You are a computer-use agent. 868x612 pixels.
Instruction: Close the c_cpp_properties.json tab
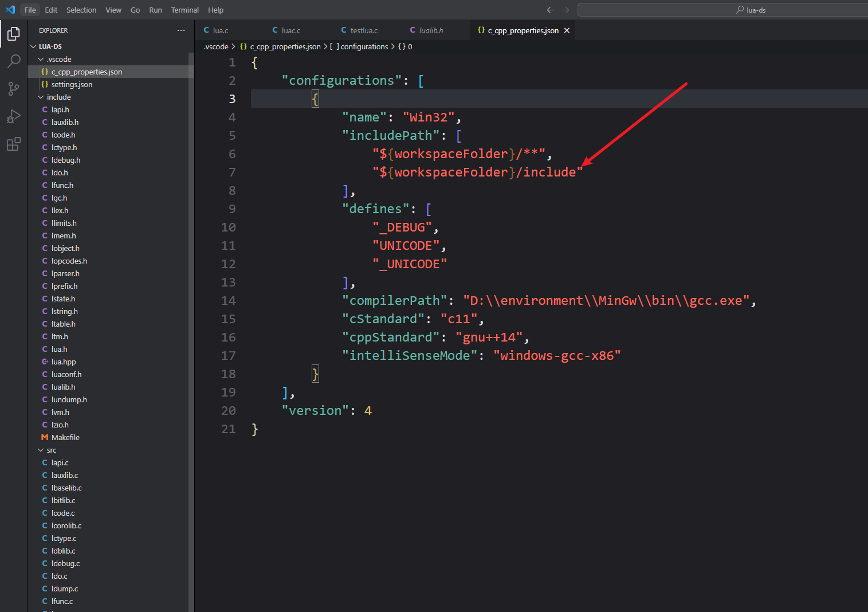point(567,30)
